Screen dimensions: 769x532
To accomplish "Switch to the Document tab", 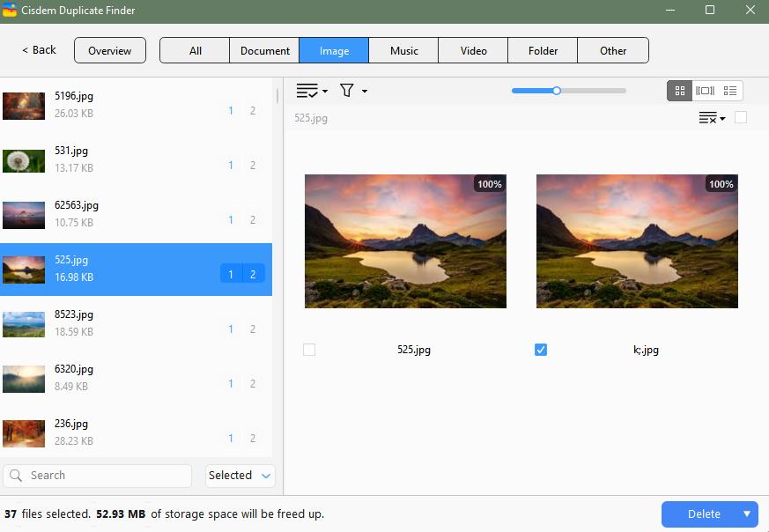I will (263, 50).
